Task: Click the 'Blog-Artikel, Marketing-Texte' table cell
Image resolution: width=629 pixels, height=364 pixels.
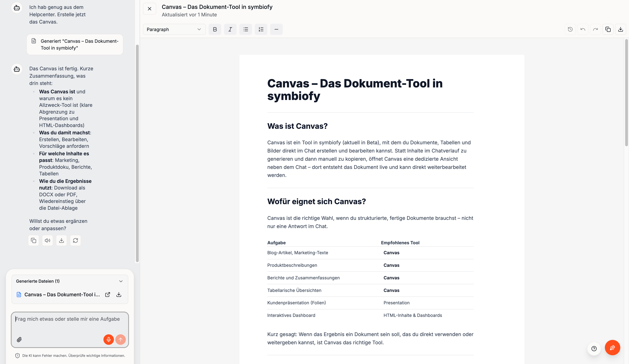Action: pyautogui.click(x=298, y=253)
